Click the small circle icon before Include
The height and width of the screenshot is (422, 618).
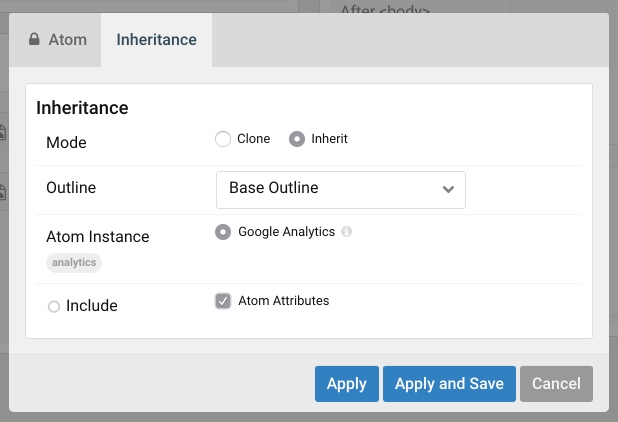click(x=53, y=307)
